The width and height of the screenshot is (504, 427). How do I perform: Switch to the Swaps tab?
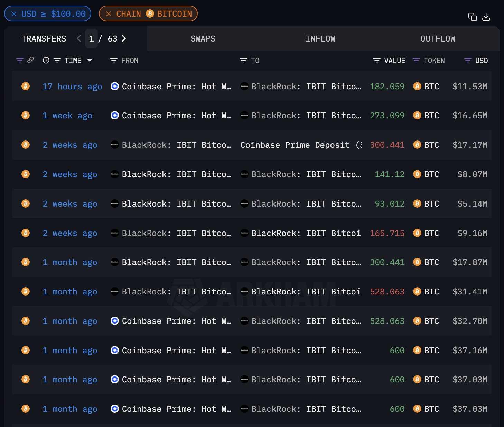point(203,39)
